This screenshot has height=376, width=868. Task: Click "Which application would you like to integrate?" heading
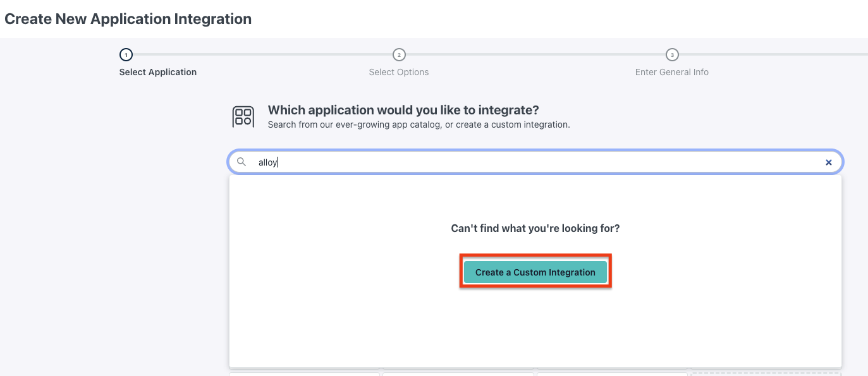pos(403,111)
